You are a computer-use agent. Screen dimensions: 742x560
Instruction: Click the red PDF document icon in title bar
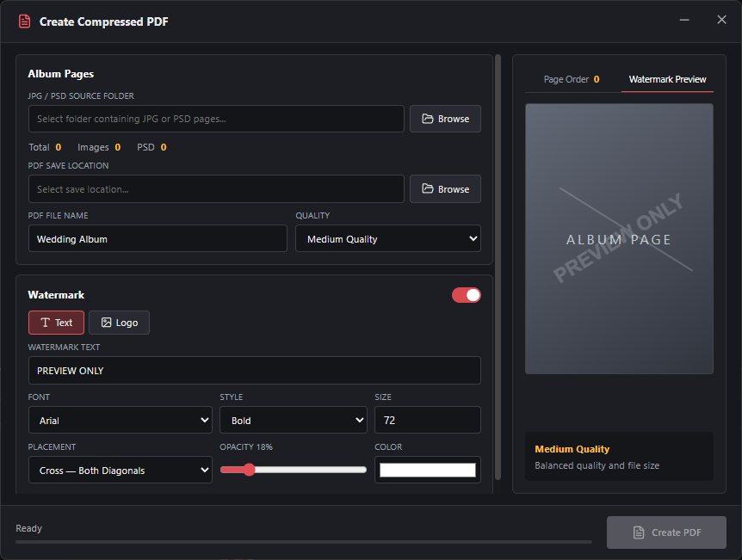click(x=24, y=22)
